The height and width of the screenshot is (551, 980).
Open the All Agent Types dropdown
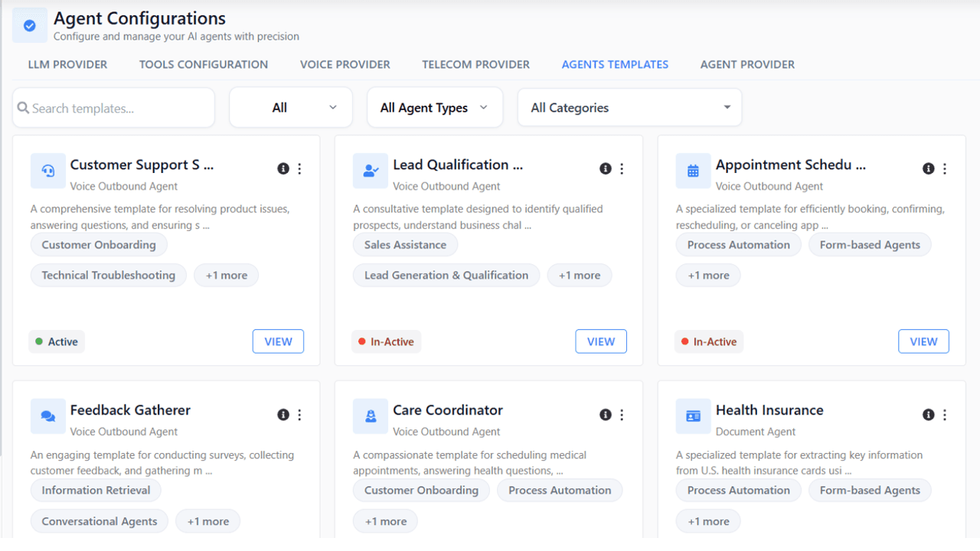click(x=434, y=107)
